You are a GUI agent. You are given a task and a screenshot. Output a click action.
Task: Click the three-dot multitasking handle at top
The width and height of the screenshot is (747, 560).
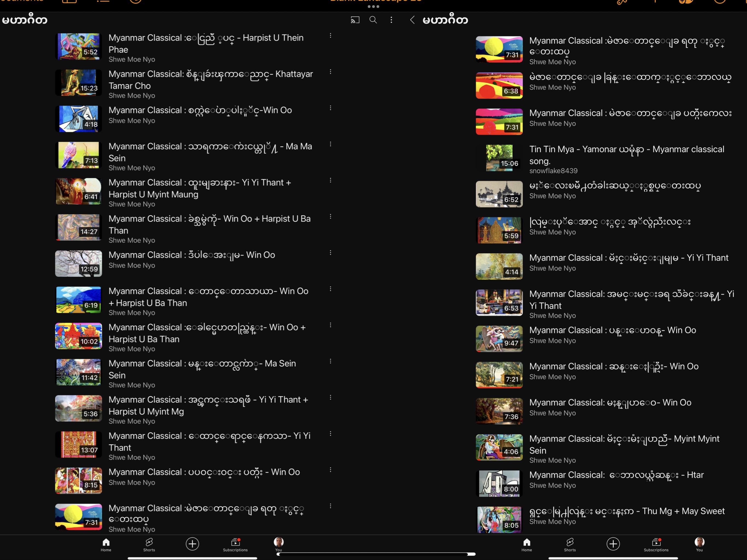pos(373,6)
